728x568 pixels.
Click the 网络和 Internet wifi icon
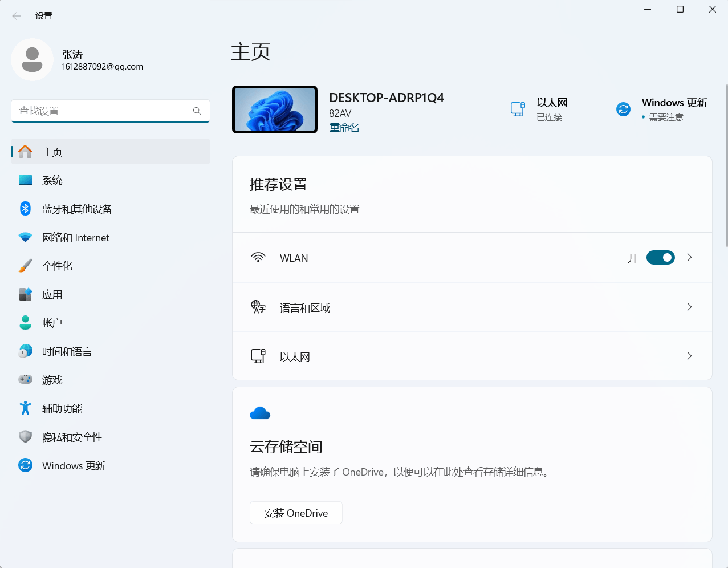25,237
